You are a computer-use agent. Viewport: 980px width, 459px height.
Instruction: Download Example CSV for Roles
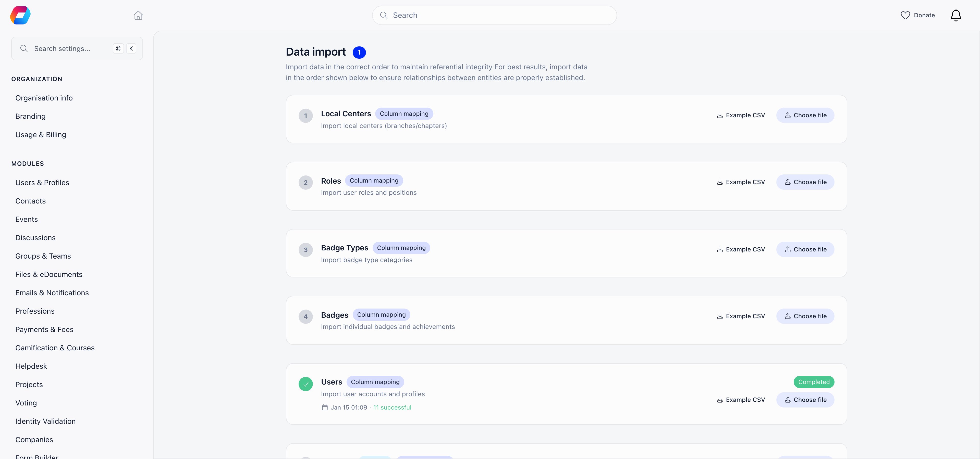click(741, 182)
